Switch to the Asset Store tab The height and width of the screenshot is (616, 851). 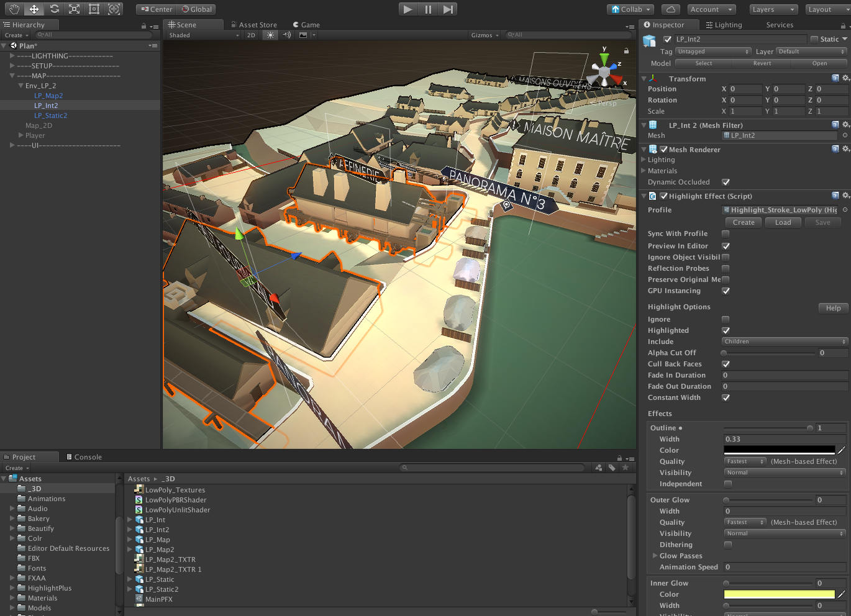(253, 25)
